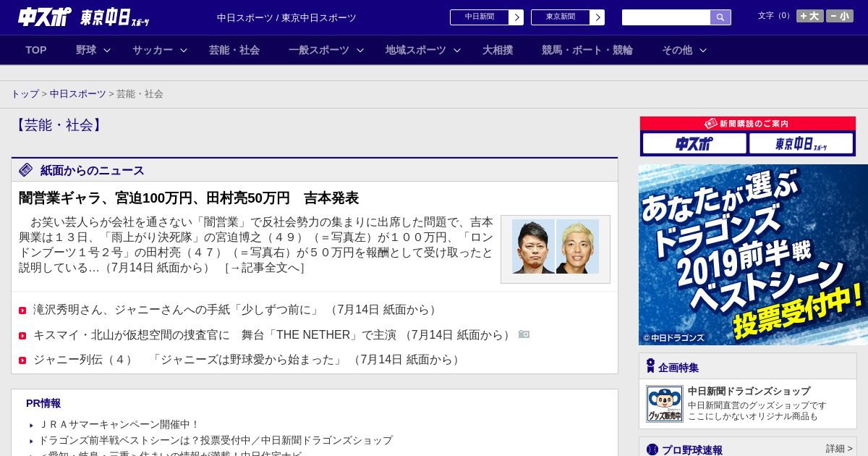Viewport: 868px width, 456px height.
Task: Focus the header search input field
Action: [x=666, y=17]
